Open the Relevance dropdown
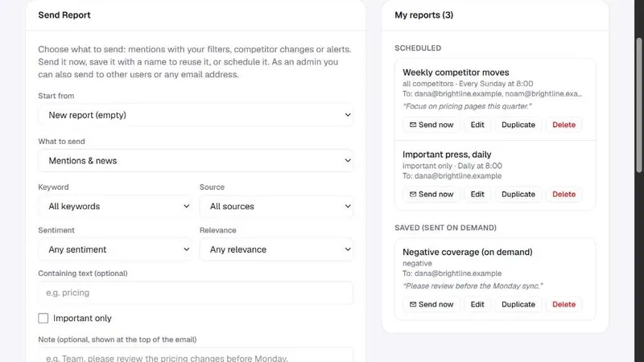 (x=276, y=249)
